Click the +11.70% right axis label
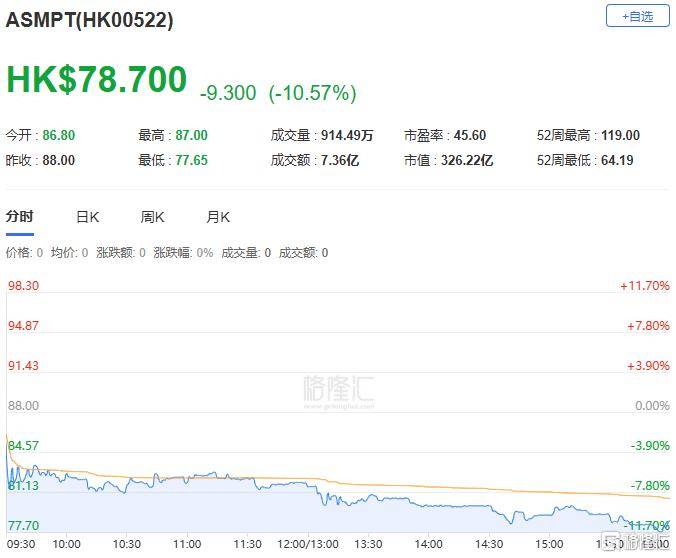 pos(645,285)
